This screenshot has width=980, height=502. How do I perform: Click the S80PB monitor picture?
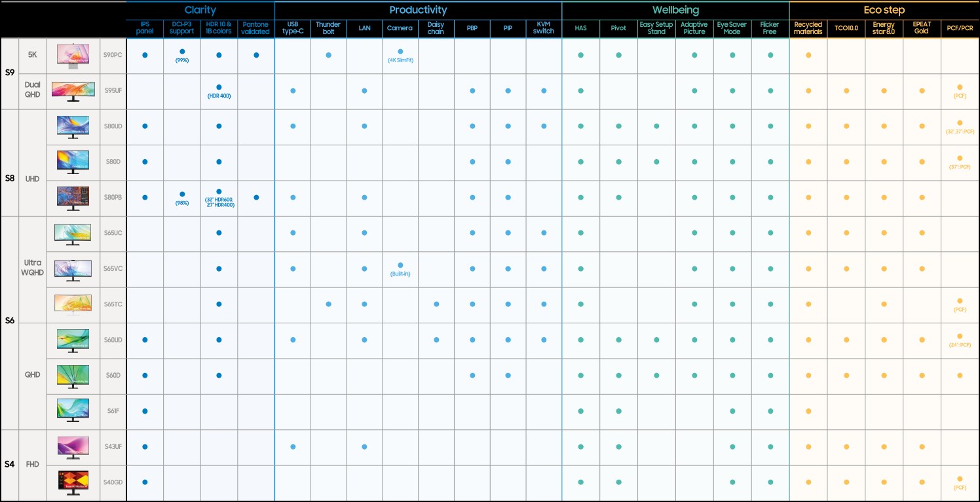[x=73, y=198]
